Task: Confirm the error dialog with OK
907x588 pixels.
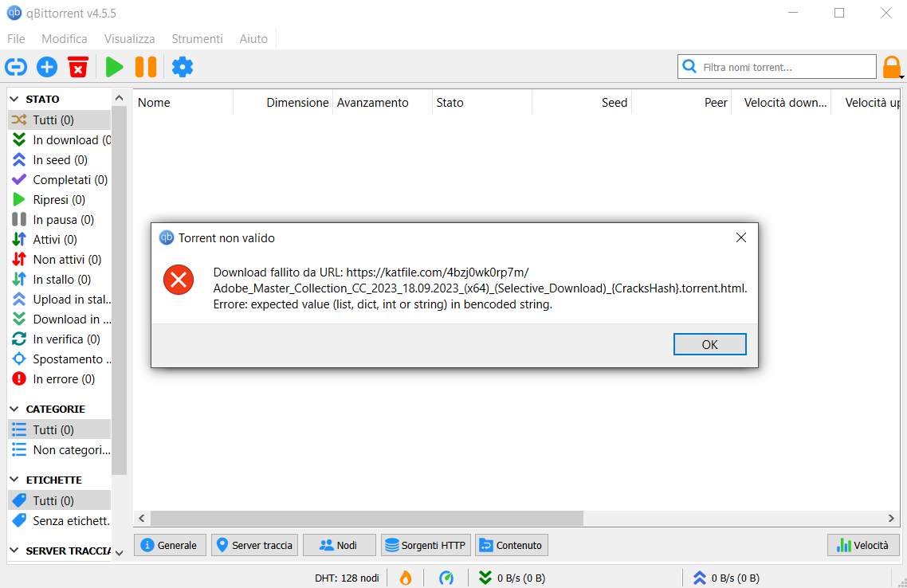Action: 710,344
